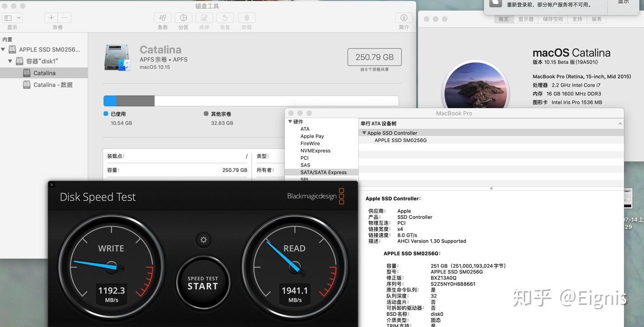The height and width of the screenshot is (327, 644).
Task: Click the 显示 button in the notification
Action: [623, 2]
